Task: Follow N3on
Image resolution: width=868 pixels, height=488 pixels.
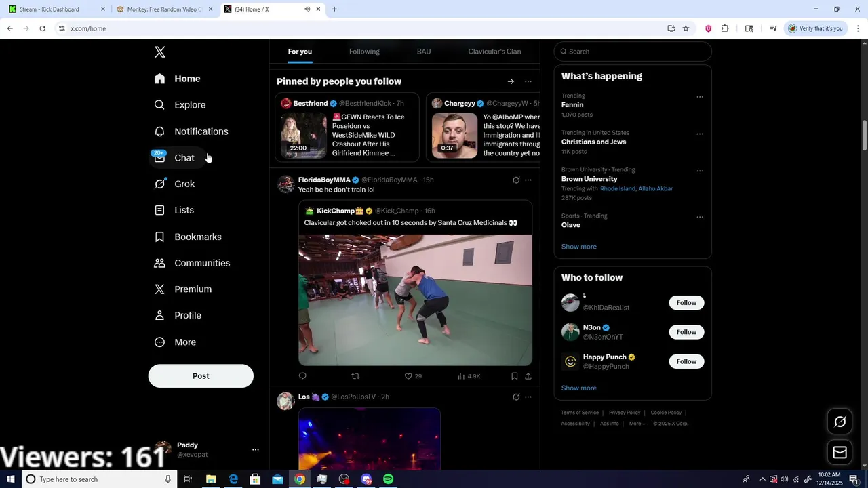Action: 686,332
